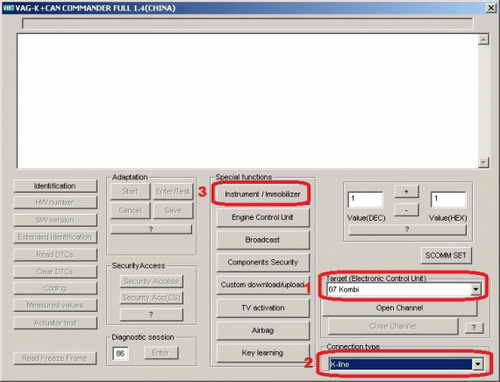Click help button beside Close Channel

(474, 327)
